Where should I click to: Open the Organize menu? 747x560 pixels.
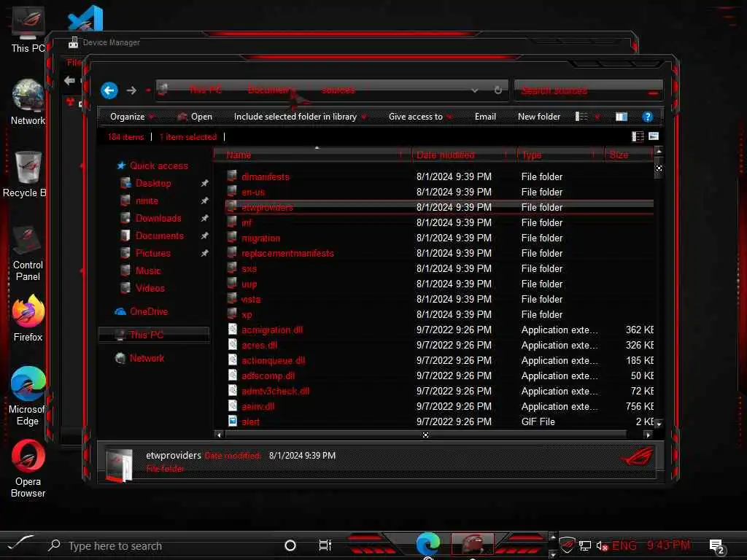(x=132, y=117)
